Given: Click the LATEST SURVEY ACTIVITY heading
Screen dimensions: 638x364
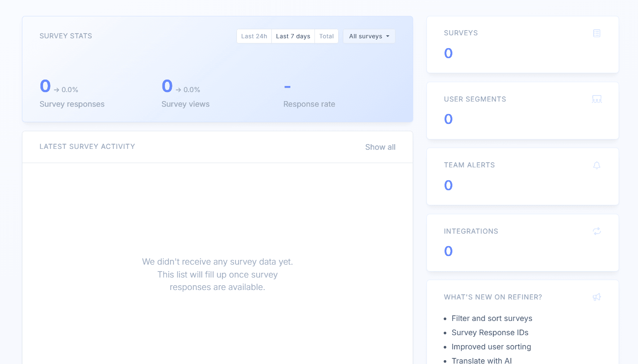Looking at the screenshot, I should (87, 147).
